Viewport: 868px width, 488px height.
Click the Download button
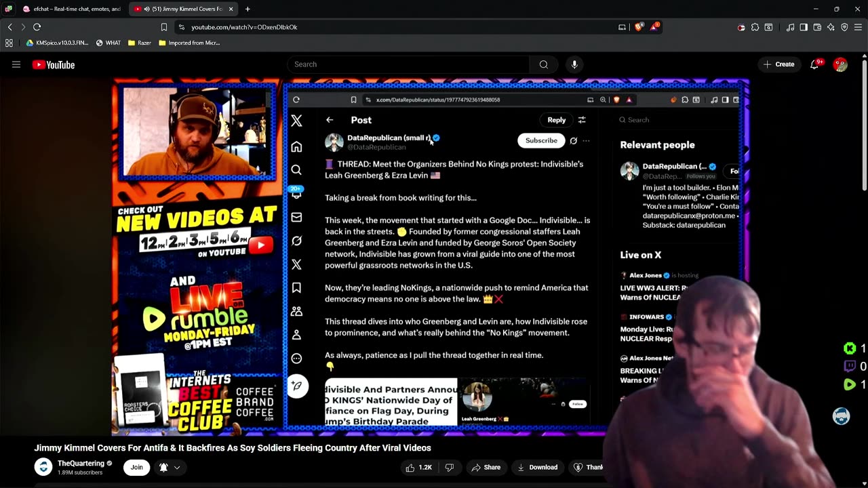537,467
